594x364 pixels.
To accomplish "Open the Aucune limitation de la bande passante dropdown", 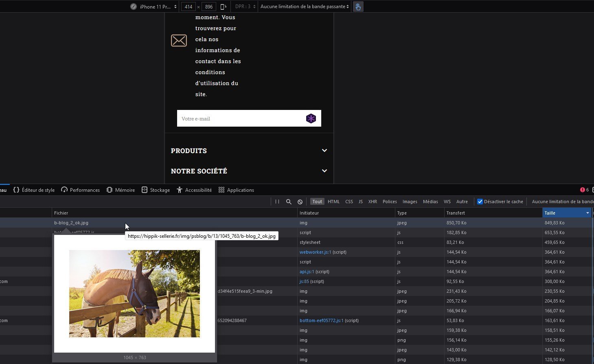I will 305,7.
